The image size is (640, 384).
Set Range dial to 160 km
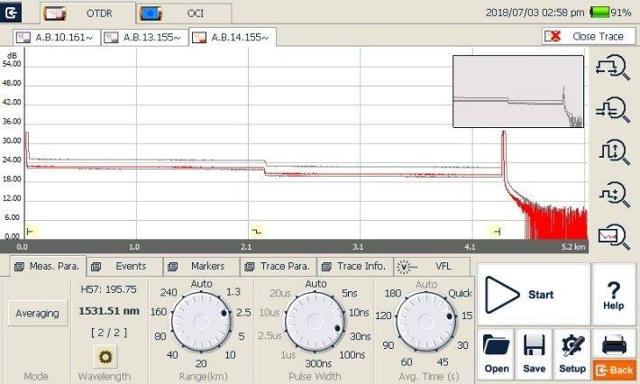tap(158, 312)
